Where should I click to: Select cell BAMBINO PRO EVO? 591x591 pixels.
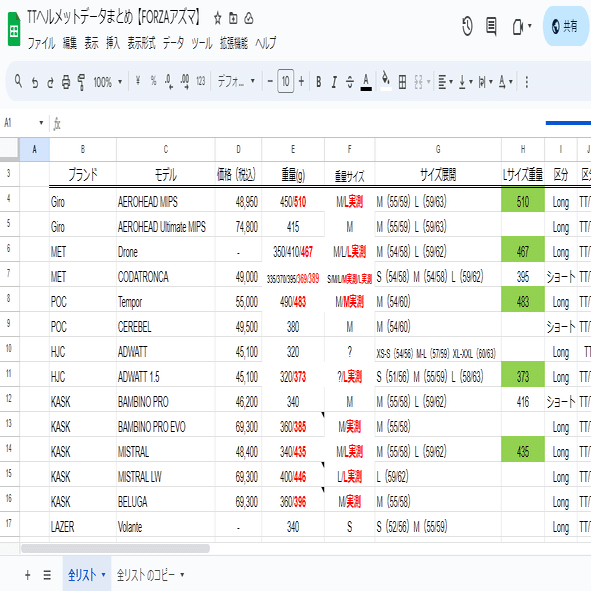(165, 427)
